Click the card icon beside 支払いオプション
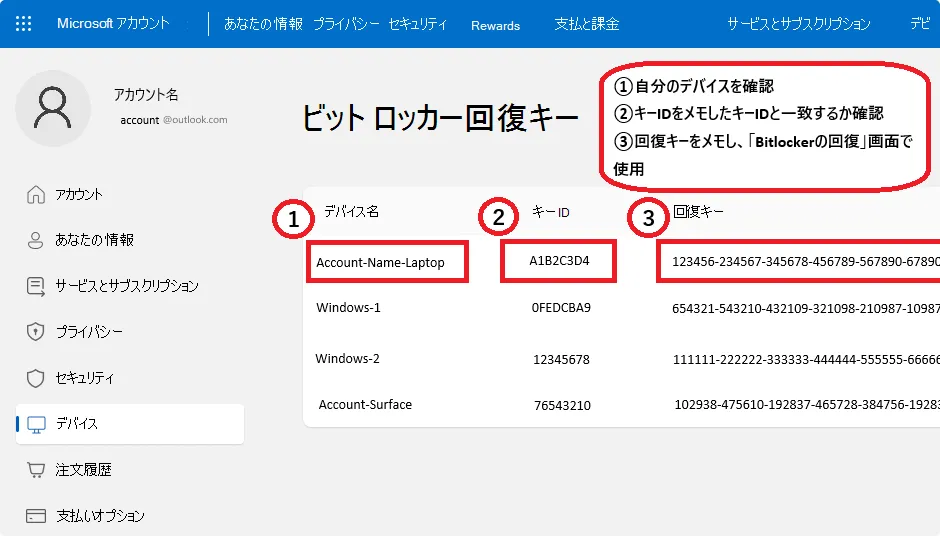Image resolution: width=940 pixels, height=536 pixels. click(36, 516)
